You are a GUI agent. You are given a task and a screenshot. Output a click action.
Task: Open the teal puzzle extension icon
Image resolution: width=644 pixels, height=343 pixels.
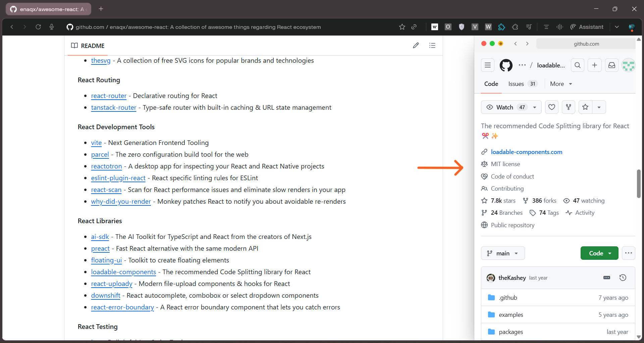(502, 27)
